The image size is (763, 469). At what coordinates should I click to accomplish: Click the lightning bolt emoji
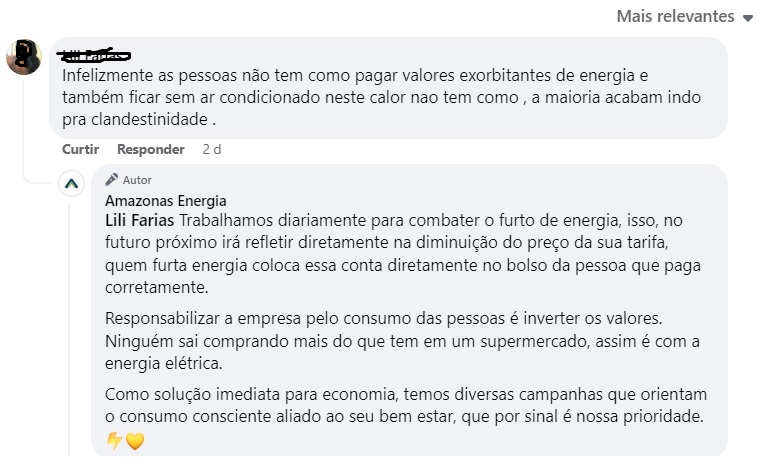coord(114,441)
